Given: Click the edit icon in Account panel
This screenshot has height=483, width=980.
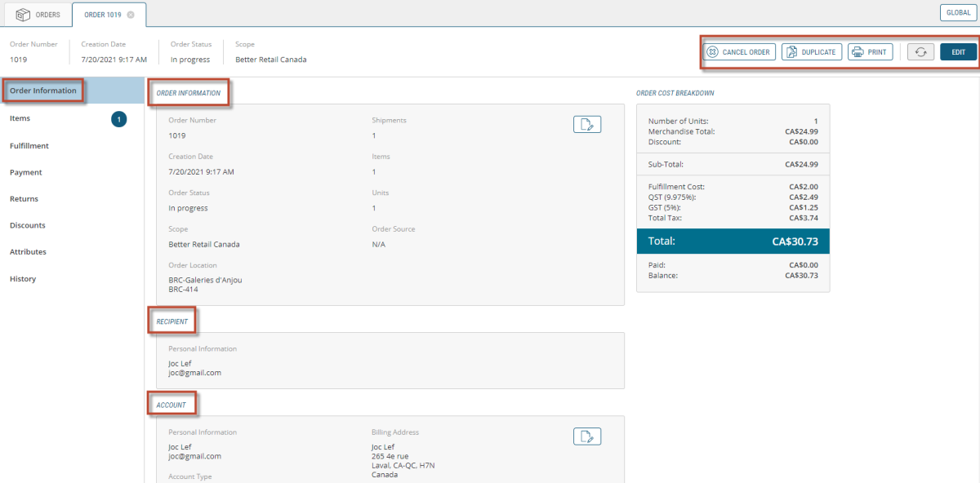Looking at the screenshot, I should pos(586,436).
